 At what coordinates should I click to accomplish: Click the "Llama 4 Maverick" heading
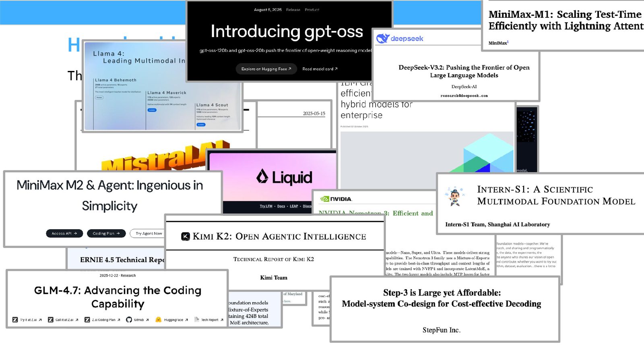point(167,93)
